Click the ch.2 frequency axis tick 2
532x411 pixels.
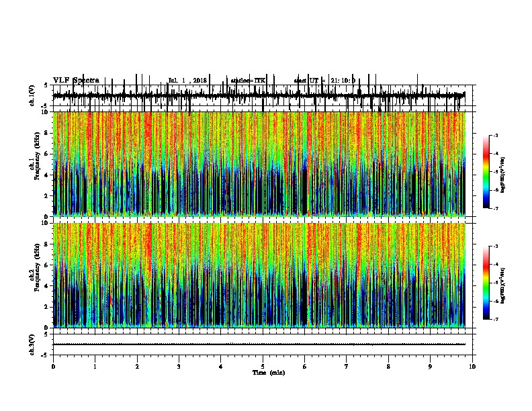[47, 307]
